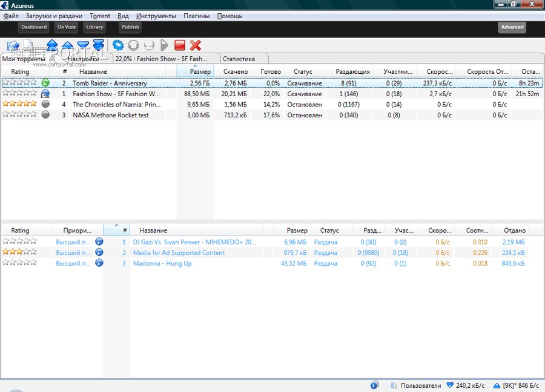
Task: Switch to the Настройки tab
Action: click(x=84, y=59)
